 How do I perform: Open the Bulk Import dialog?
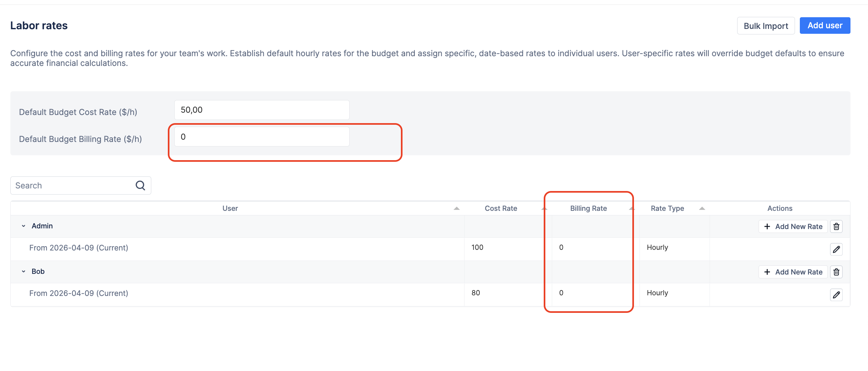(x=765, y=26)
